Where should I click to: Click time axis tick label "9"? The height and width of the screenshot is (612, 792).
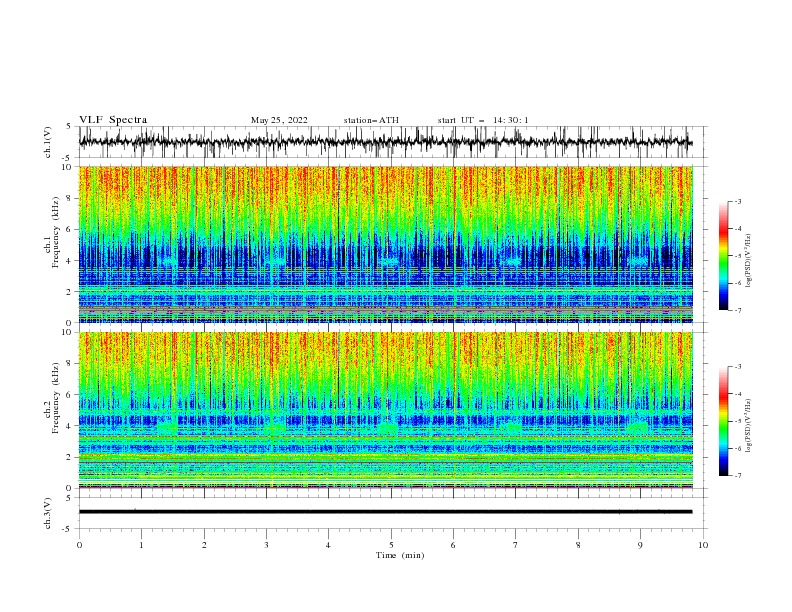pos(640,545)
